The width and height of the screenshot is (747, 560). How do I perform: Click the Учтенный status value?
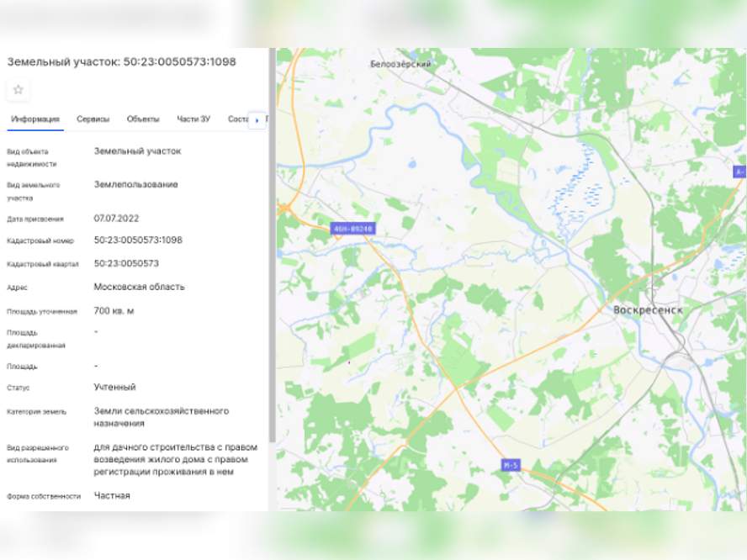114,387
